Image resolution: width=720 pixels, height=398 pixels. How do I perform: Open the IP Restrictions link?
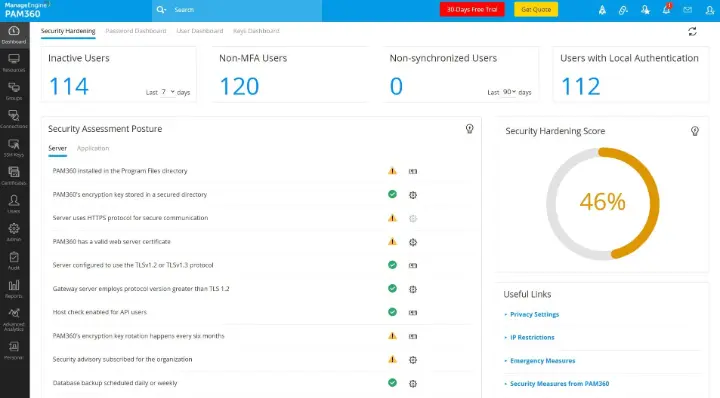(532, 337)
